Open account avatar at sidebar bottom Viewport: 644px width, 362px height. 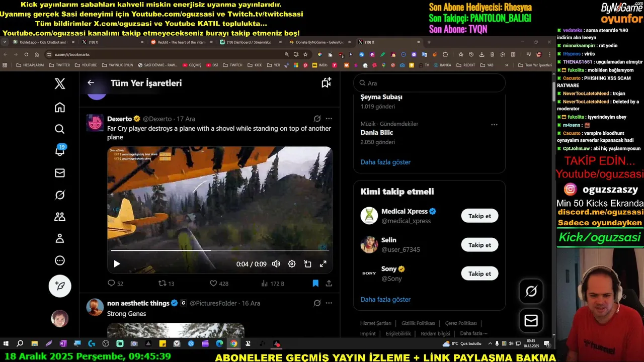(x=60, y=318)
